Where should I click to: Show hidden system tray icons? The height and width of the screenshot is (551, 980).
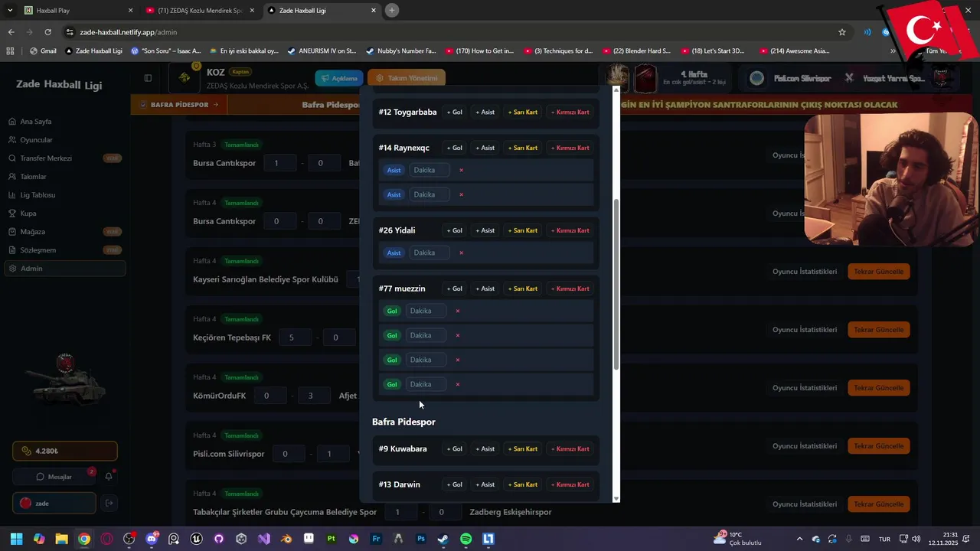click(799, 539)
